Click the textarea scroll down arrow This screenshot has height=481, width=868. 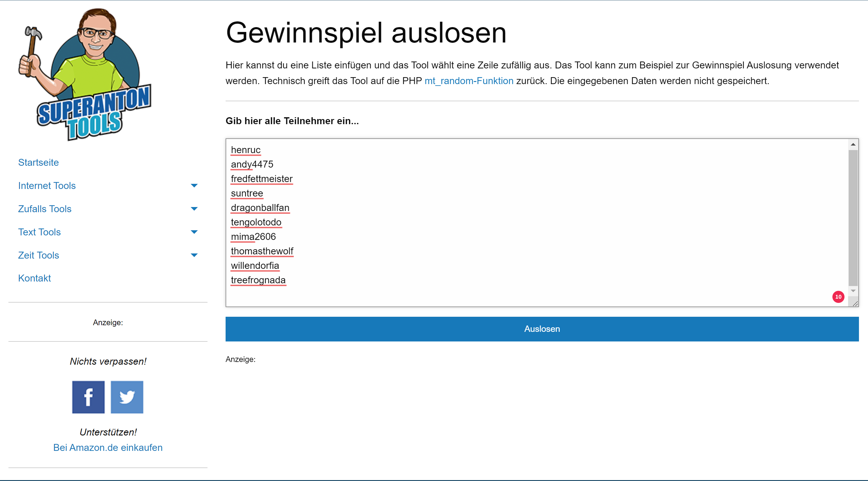click(x=853, y=291)
